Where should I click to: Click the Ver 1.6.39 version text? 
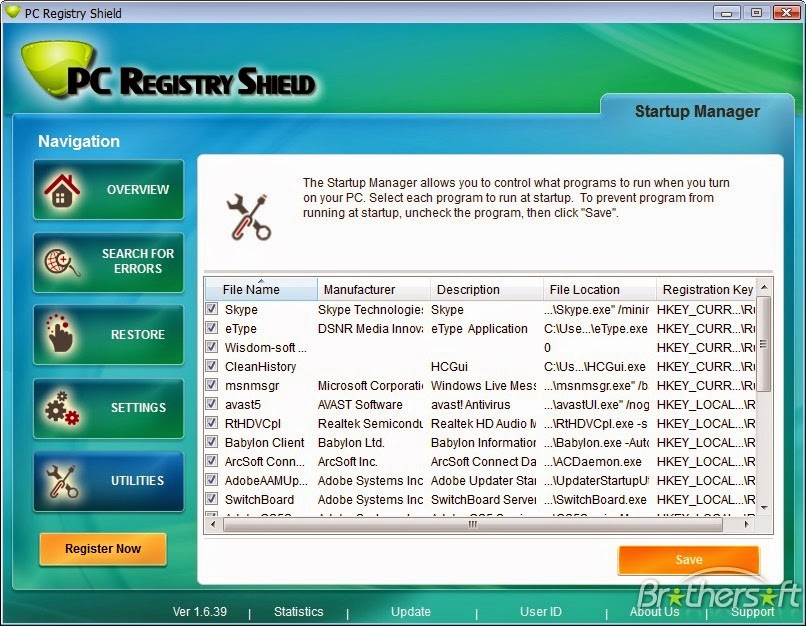pyautogui.click(x=199, y=612)
